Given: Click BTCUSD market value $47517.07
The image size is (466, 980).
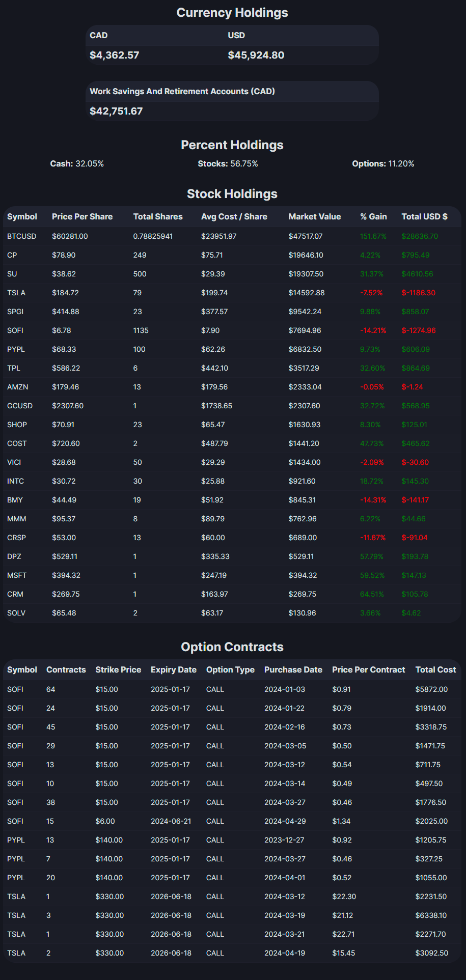Looking at the screenshot, I should 306,237.
